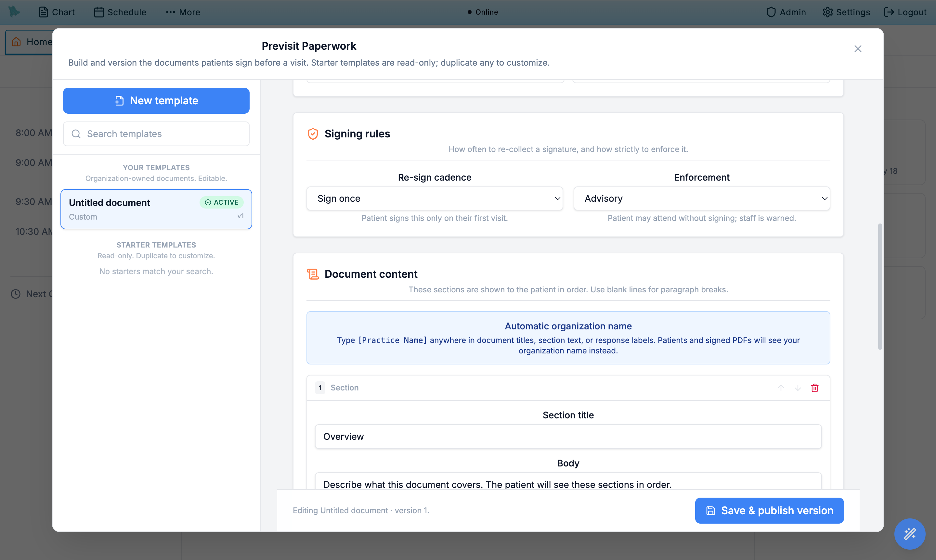Close the Previsit Paperwork dialog

[x=858, y=49]
